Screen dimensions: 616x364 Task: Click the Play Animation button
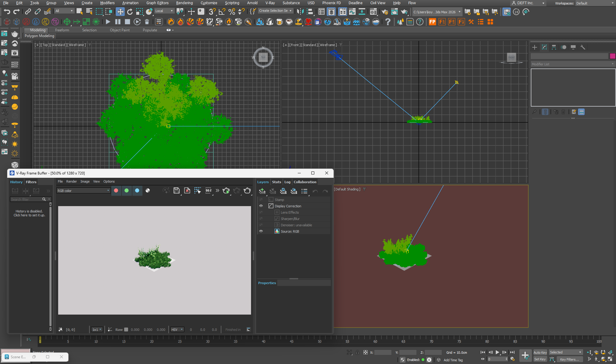(497, 352)
